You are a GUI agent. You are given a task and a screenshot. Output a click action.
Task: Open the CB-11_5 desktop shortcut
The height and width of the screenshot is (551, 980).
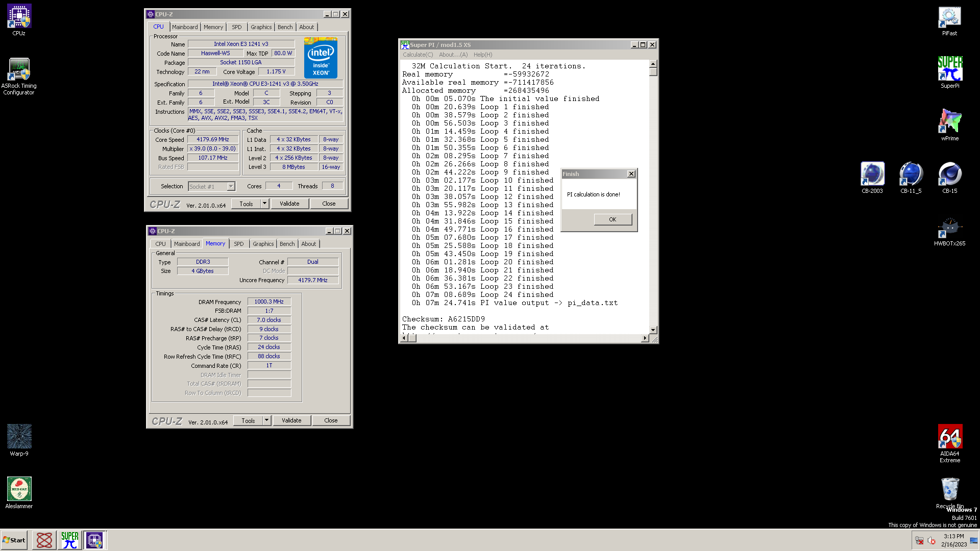pyautogui.click(x=911, y=178)
